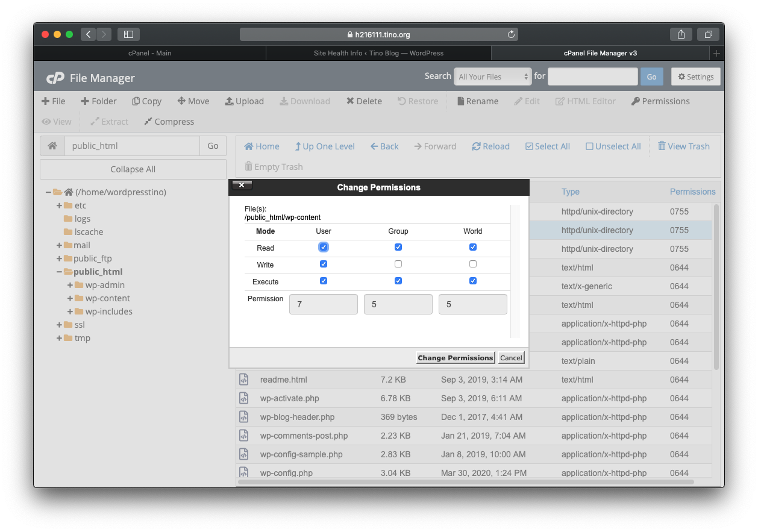Sort by Permissions column header
This screenshot has height=532, width=758.
(x=693, y=192)
